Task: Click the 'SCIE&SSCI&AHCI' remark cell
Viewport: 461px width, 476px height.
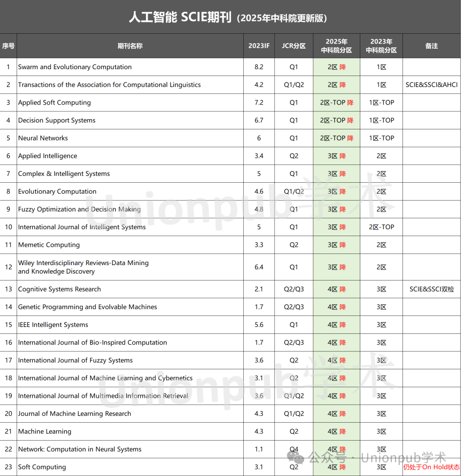Action: point(432,85)
